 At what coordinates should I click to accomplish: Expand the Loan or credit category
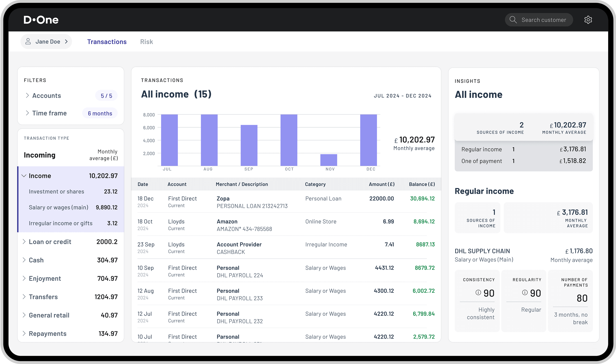(24, 242)
